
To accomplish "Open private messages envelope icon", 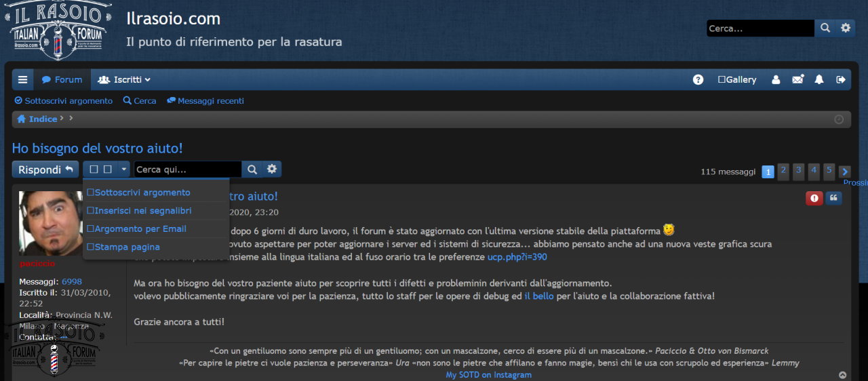I will pos(797,80).
